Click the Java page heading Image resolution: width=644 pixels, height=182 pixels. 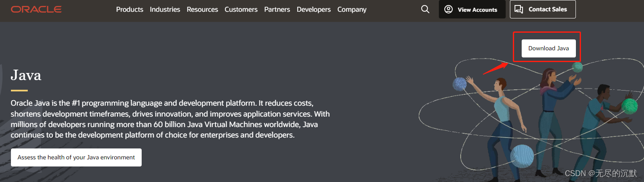[26, 75]
